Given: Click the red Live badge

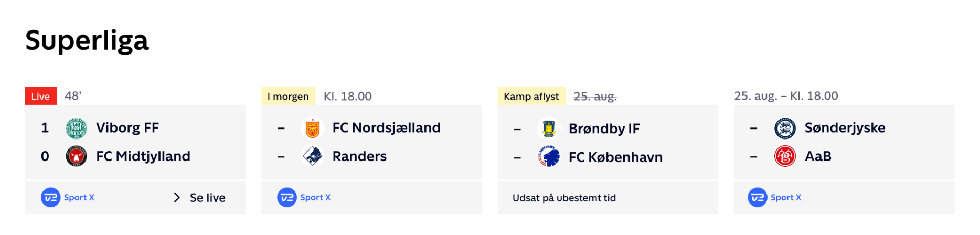Looking at the screenshot, I should [41, 96].
